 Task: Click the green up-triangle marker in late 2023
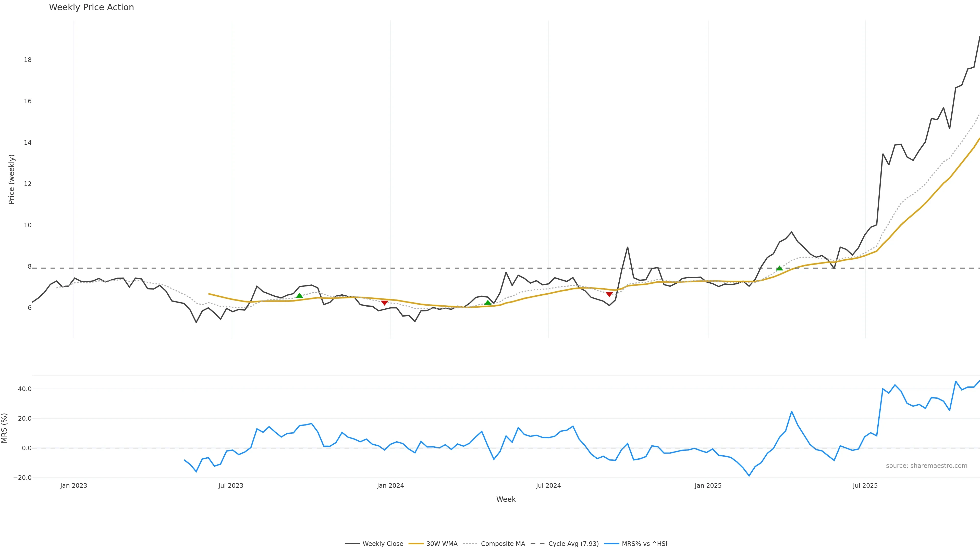(x=299, y=296)
